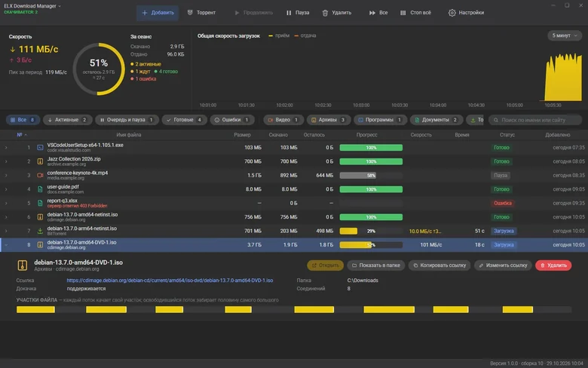Filter by Документы category
This screenshot has width=588, height=368.
pos(436,120)
